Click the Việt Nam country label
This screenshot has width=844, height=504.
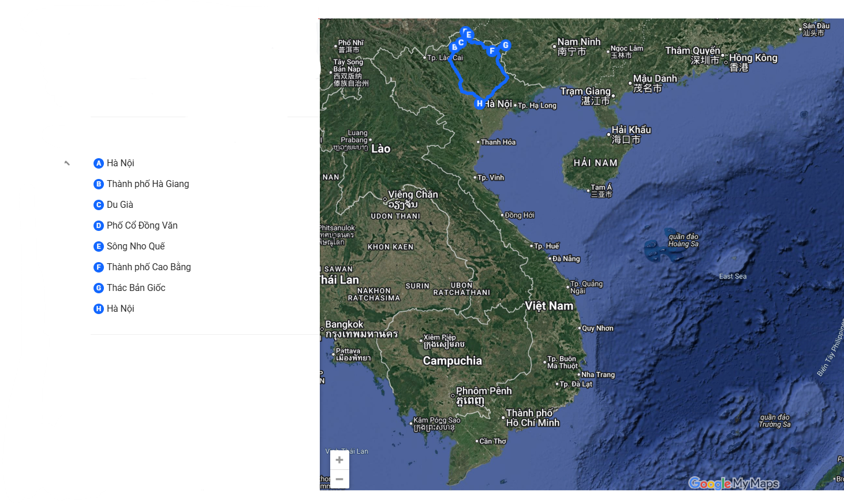(x=549, y=306)
